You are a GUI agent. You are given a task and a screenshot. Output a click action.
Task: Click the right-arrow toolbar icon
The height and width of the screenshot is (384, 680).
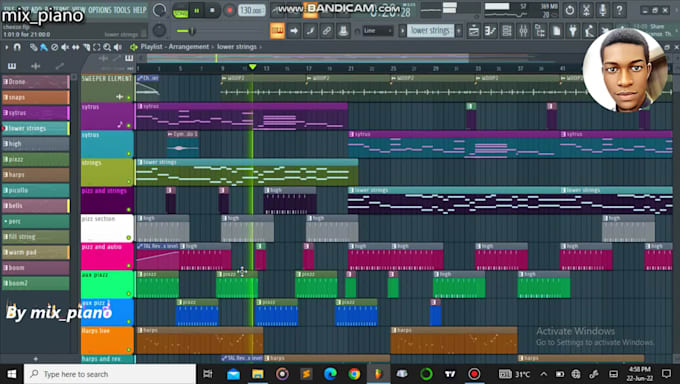click(294, 31)
